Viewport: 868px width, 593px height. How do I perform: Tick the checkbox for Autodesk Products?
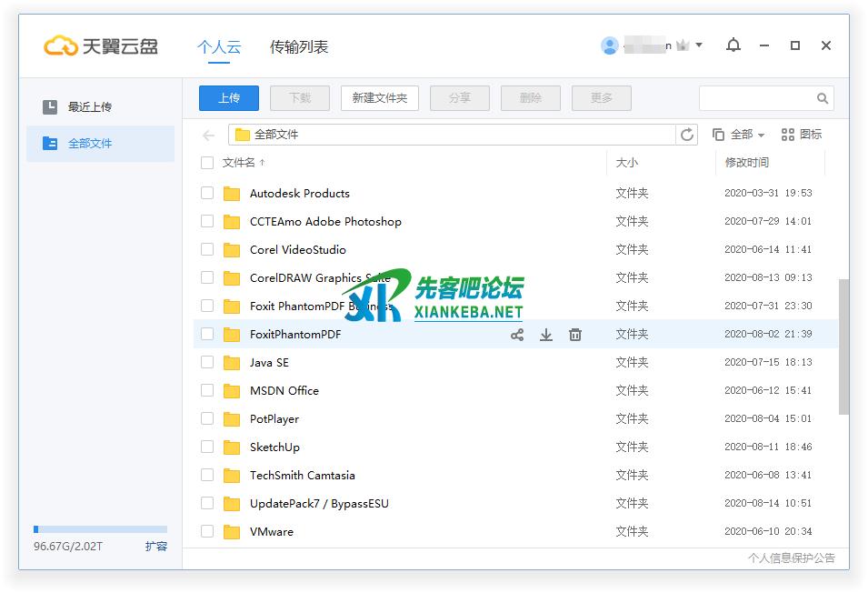pos(207,194)
